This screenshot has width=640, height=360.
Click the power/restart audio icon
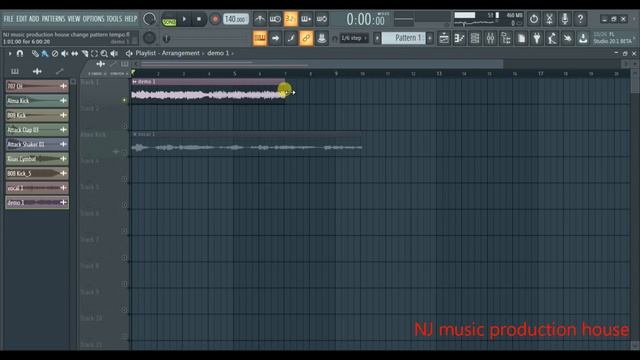tap(533, 19)
